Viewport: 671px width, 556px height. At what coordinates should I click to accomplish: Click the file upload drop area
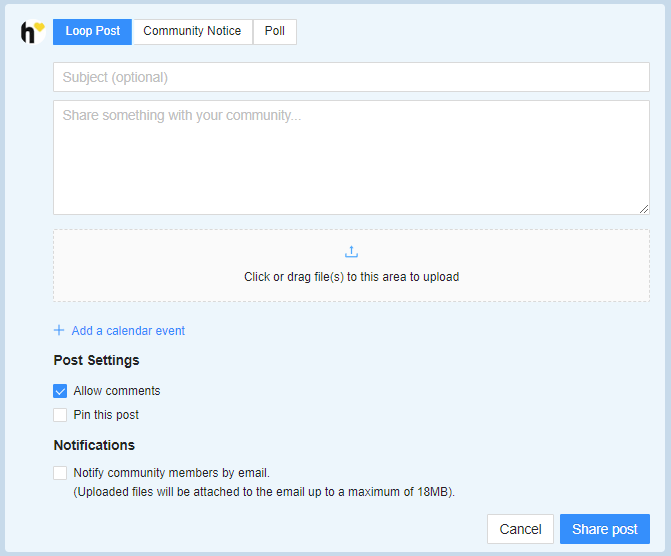pyautogui.click(x=351, y=265)
